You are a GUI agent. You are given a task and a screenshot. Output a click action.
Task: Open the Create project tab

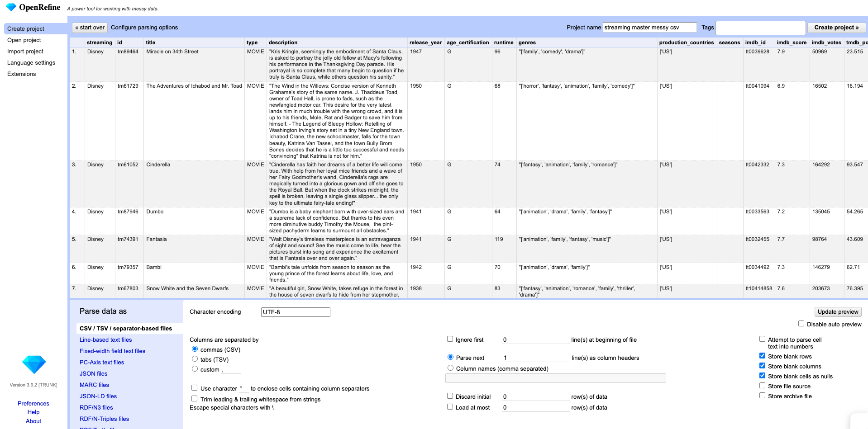click(36, 28)
